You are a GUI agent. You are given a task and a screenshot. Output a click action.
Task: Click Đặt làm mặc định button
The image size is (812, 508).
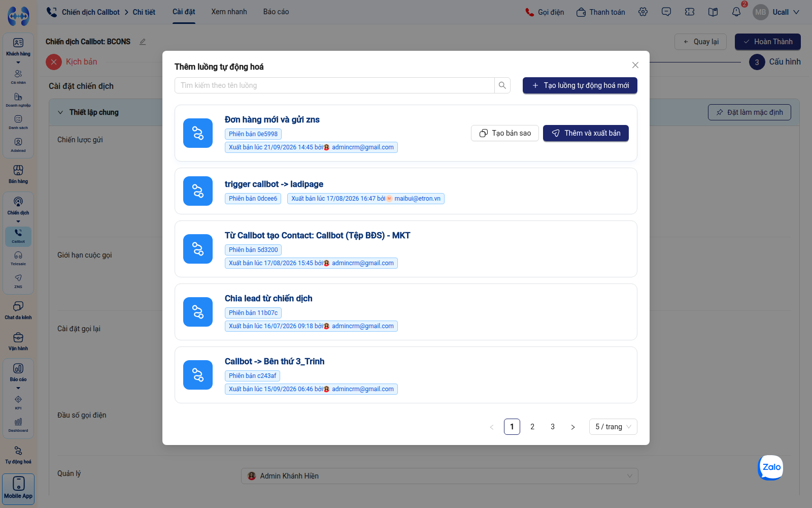(x=749, y=112)
